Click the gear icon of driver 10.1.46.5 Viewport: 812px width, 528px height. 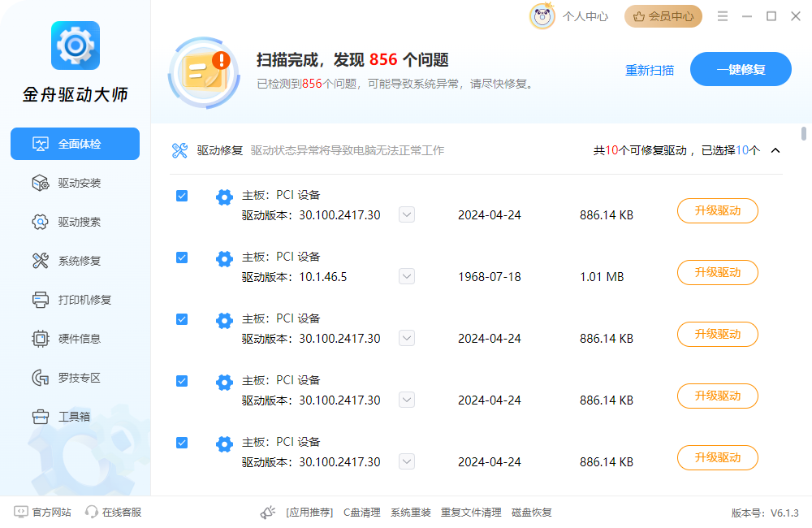click(x=224, y=259)
